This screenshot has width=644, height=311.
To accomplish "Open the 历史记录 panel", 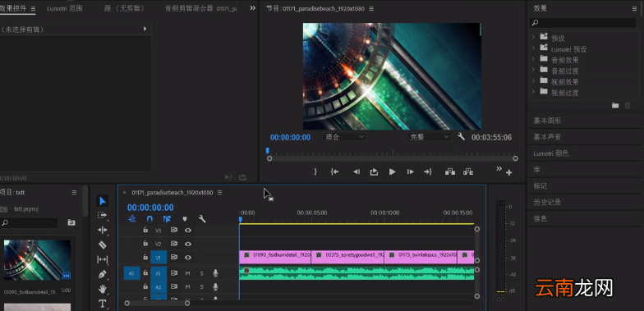I will click(547, 202).
